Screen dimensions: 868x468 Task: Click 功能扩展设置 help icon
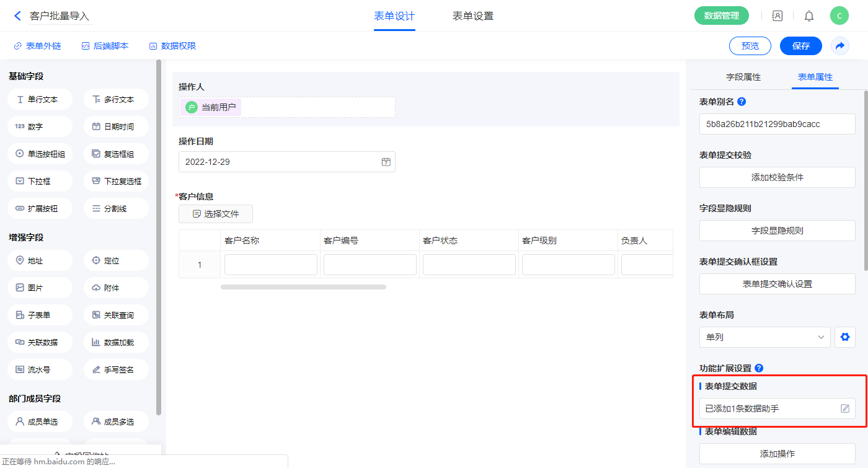point(759,368)
